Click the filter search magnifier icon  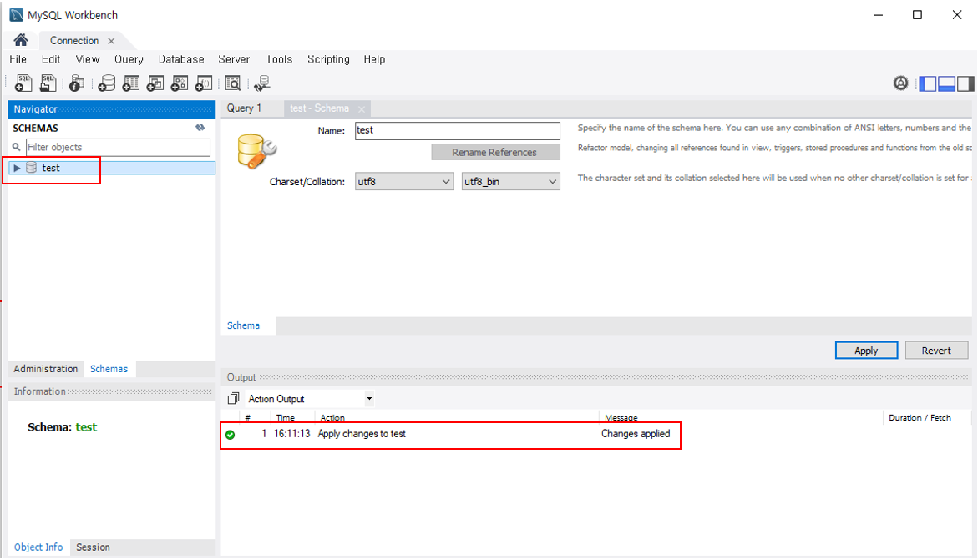coord(17,147)
